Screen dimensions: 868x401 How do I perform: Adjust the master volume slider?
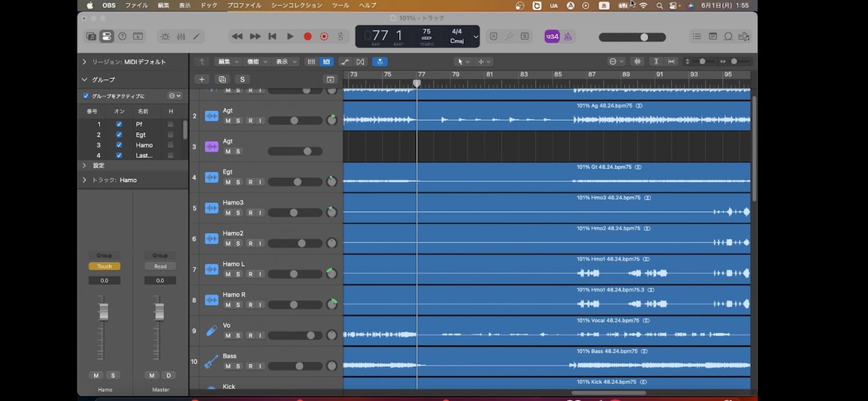coord(633,37)
